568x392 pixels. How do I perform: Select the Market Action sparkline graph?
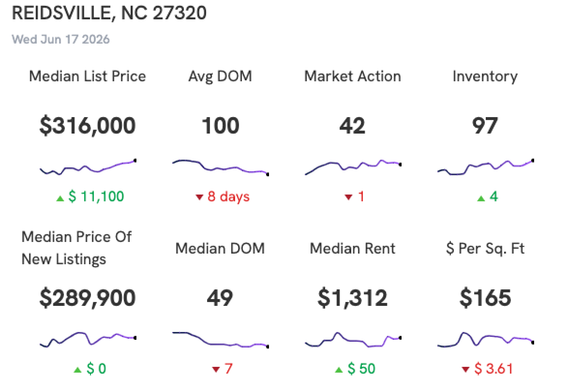click(353, 167)
